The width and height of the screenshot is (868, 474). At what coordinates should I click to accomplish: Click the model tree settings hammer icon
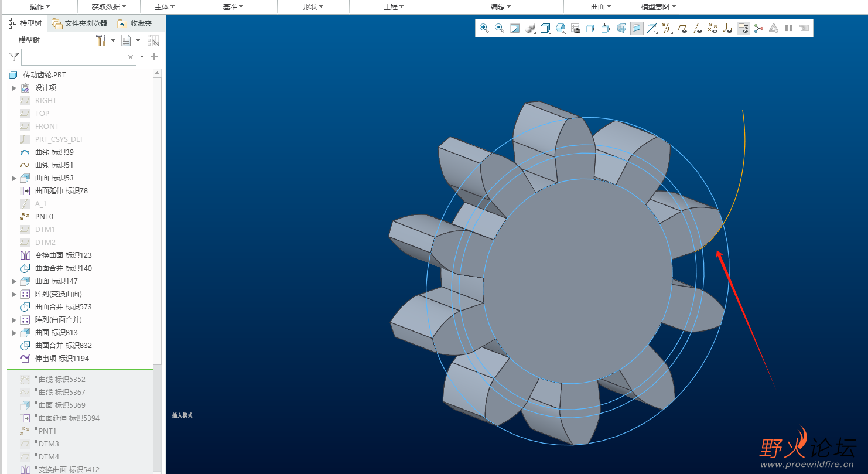click(x=101, y=40)
